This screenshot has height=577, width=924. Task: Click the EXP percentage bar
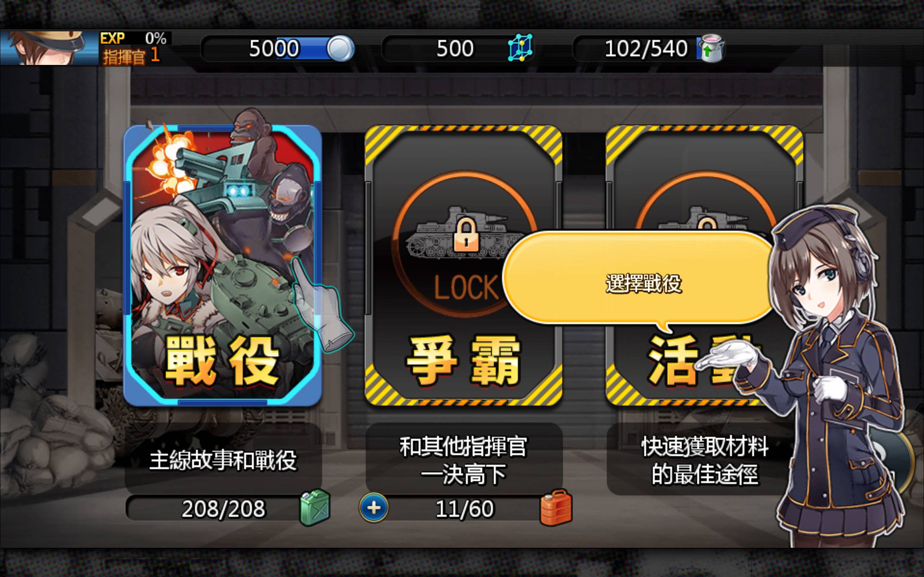point(135,38)
